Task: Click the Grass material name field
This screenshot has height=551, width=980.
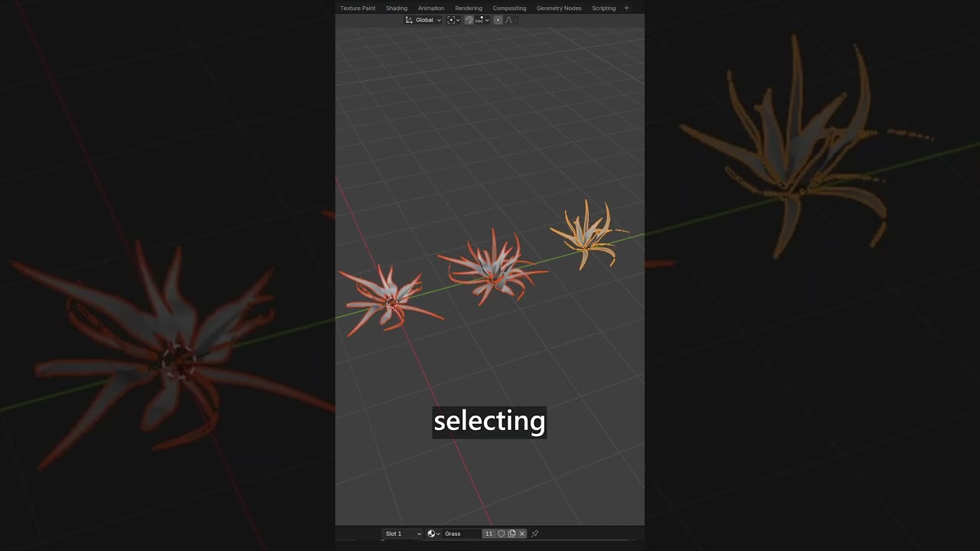Action: (x=462, y=533)
